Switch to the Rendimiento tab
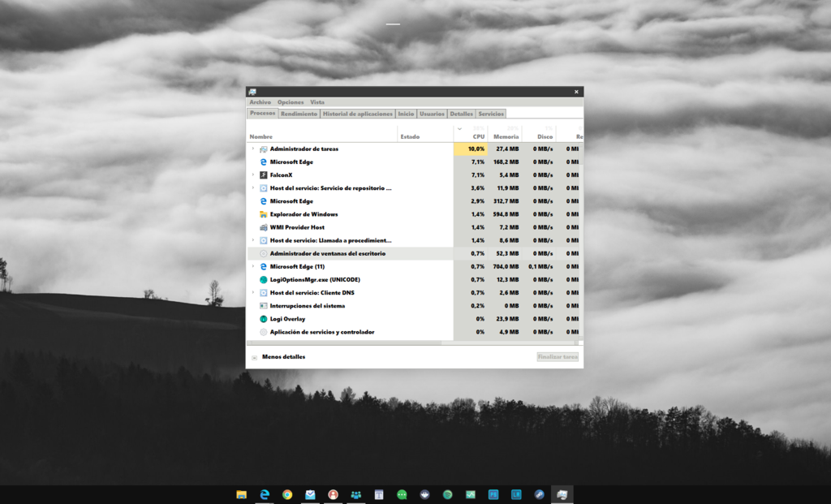831x504 pixels. point(299,114)
